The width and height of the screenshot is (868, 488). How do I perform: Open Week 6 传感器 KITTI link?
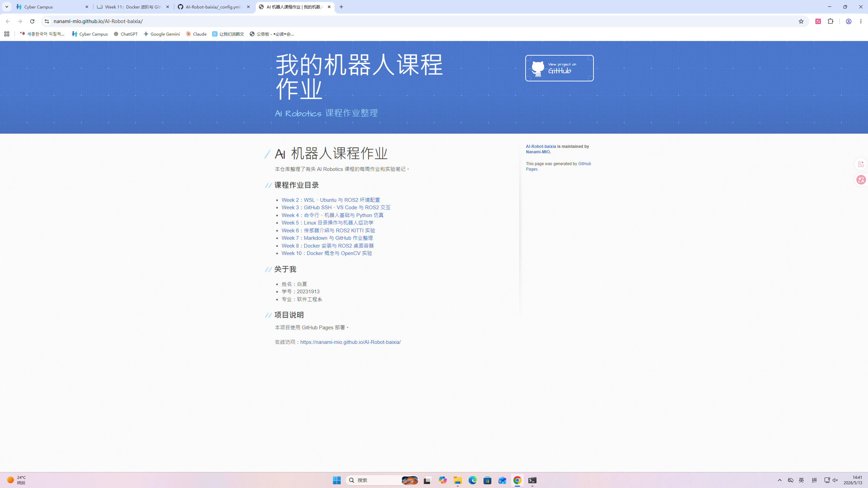coord(328,231)
